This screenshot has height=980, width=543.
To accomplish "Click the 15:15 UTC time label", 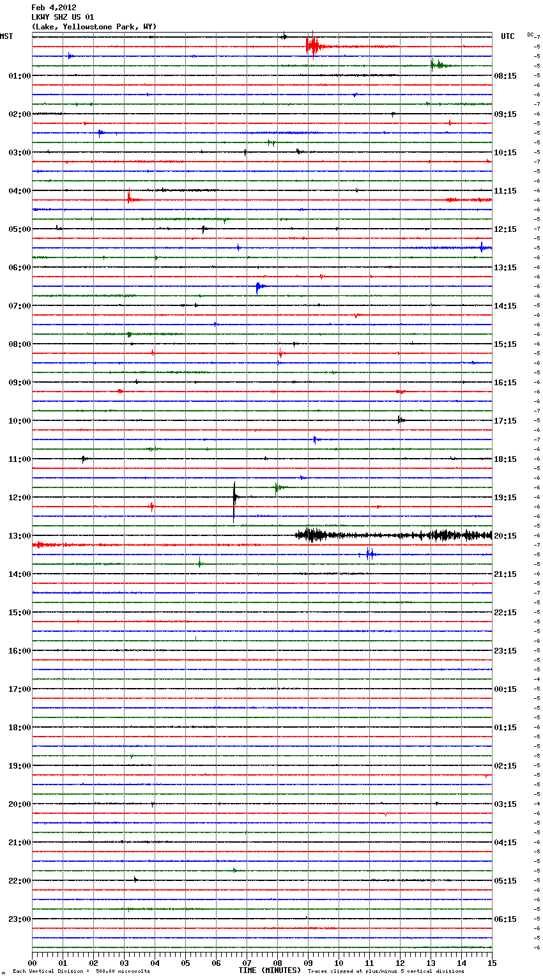I will (x=505, y=344).
